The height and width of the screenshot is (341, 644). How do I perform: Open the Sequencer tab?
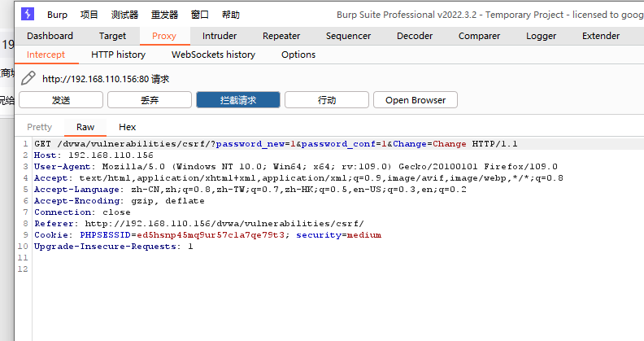point(348,36)
